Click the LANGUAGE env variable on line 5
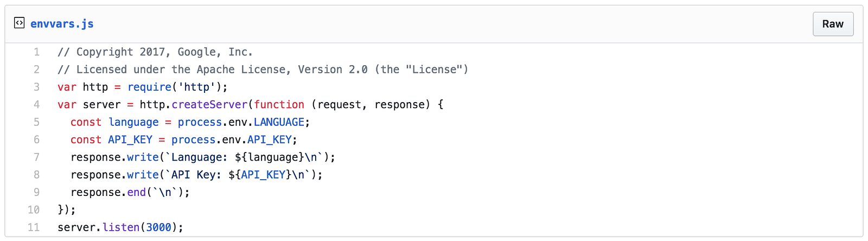 pyautogui.click(x=279, y=122)
